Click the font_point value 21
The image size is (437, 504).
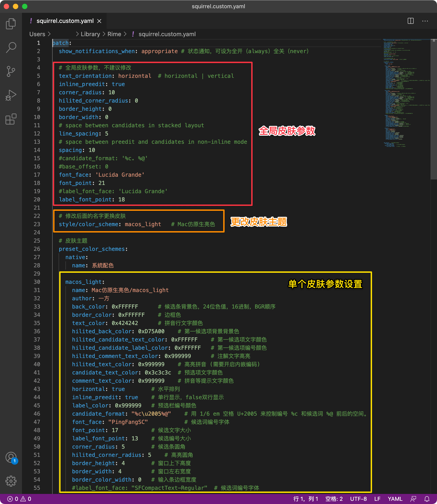click(x=102, y=183)
